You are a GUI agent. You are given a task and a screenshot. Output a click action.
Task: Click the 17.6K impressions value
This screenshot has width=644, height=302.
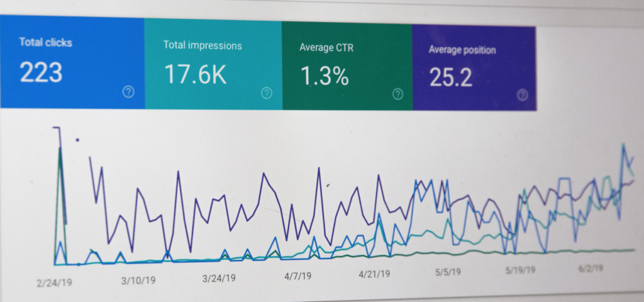195,74
